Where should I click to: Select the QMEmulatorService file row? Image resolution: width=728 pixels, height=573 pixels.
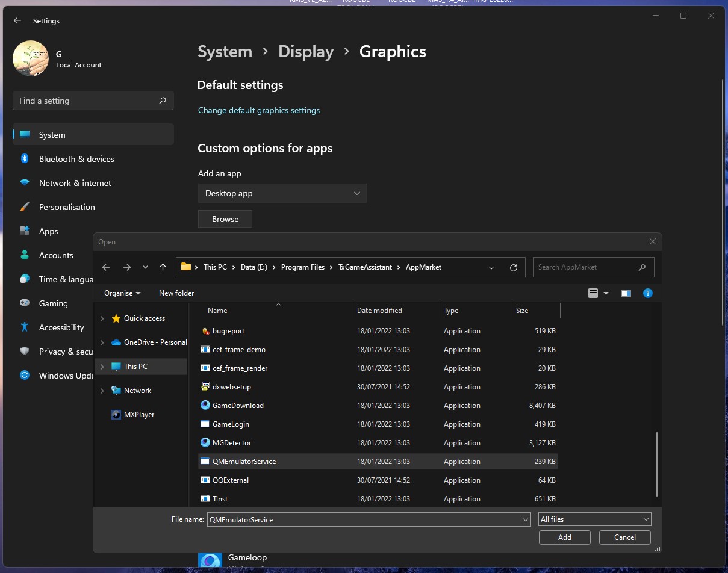click(x=378, y=462)
